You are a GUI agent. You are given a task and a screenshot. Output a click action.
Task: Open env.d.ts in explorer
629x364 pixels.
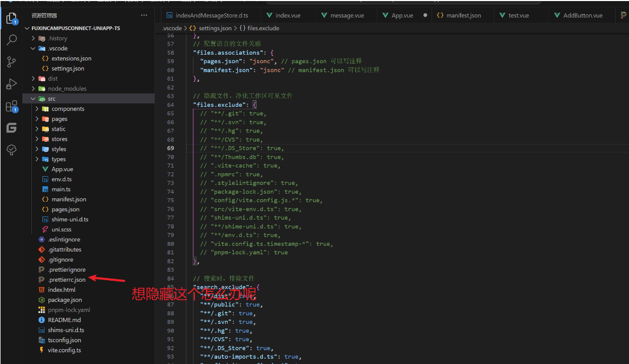click(62, 179)
